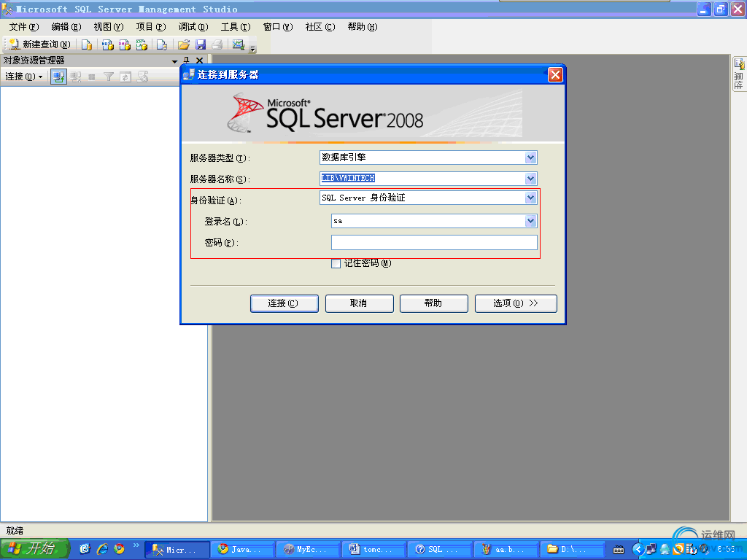Expand hidden system tray icons arrow
Screen dimensions: 747x560
[x=638, y=550]
